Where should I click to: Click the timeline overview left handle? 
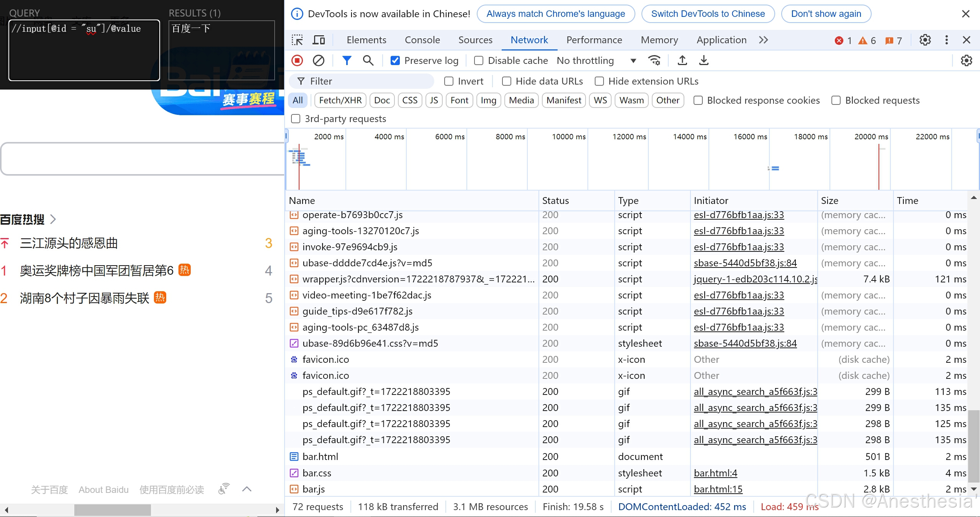tap(286, 136)
